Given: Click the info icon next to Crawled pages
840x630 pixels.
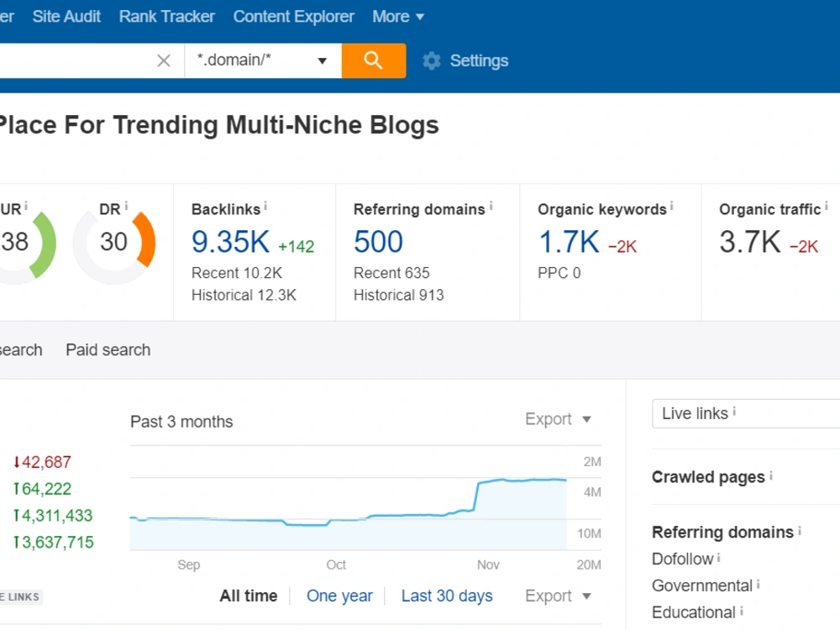Looking at the screenshot, I should click(771, 475).
